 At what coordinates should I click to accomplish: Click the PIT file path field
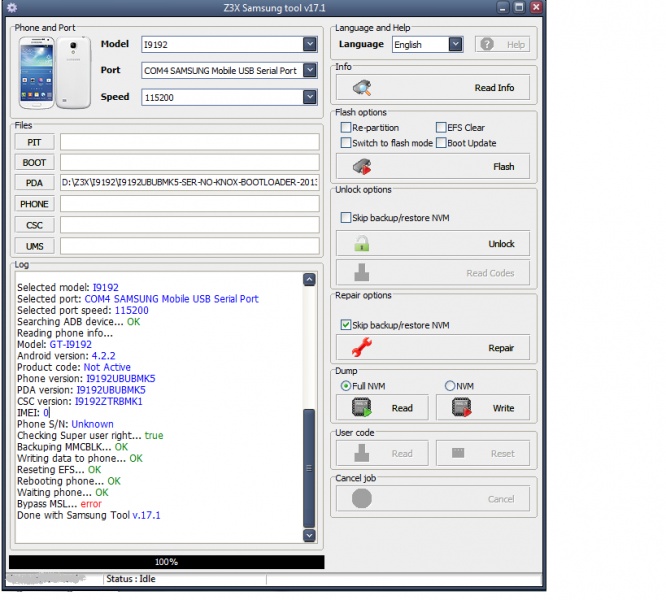pyautogui.click(x=190, y=142)
